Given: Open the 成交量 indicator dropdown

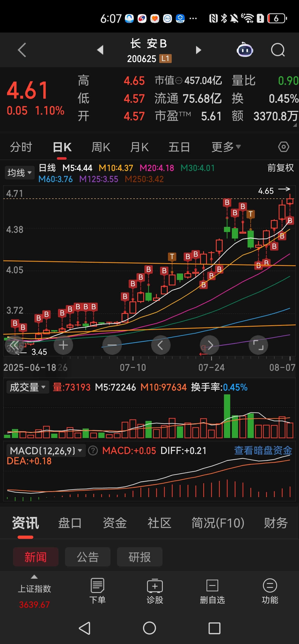Looking at the screenshot, I should 28,387.
